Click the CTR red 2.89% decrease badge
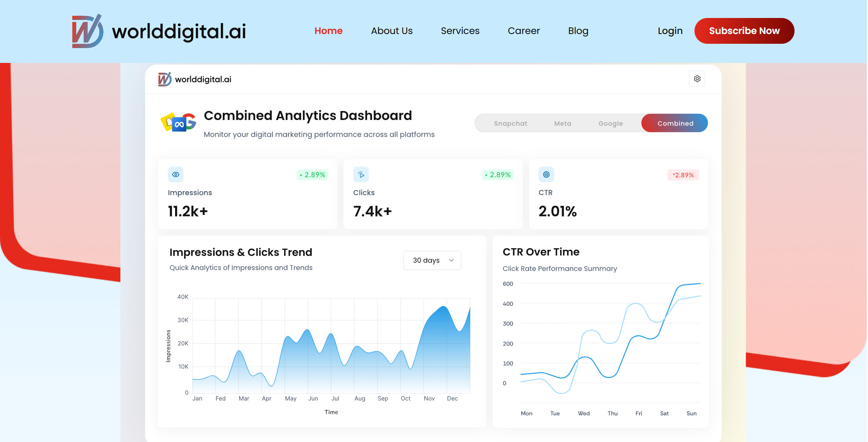The width and height of the screenshot is (868, 442). point(683,175)
